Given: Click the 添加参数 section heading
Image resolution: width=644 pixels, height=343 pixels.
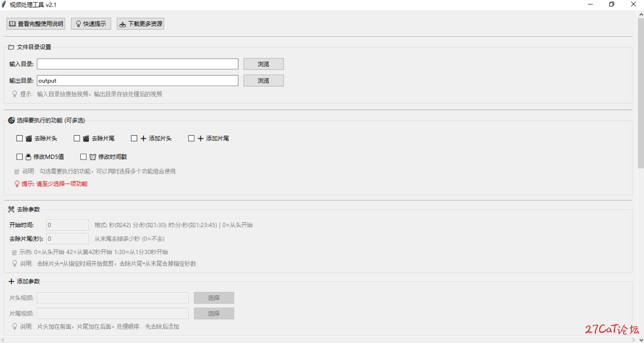Looking at the screenshot, I should [28, 282].
